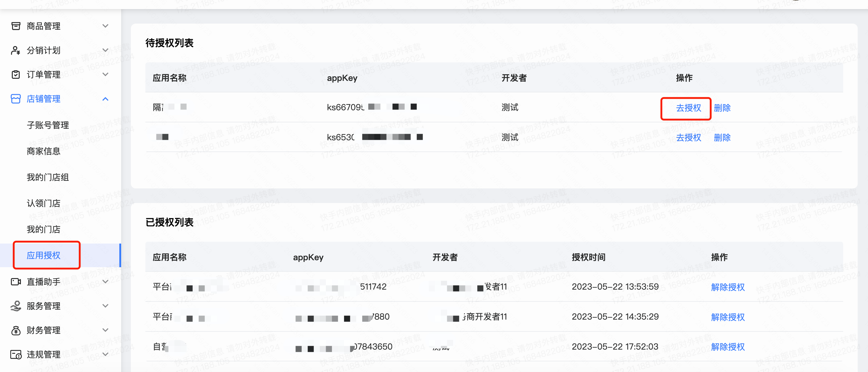868x372 pixels.
Task: Click the 违规管理 icon in sidebar
Action: click(15, 354)
